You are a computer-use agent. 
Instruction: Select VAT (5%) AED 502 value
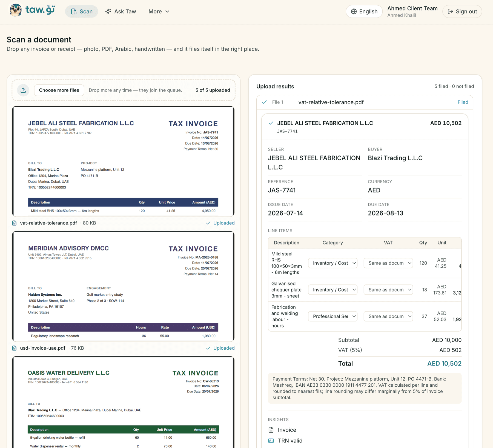click(450, 350)
